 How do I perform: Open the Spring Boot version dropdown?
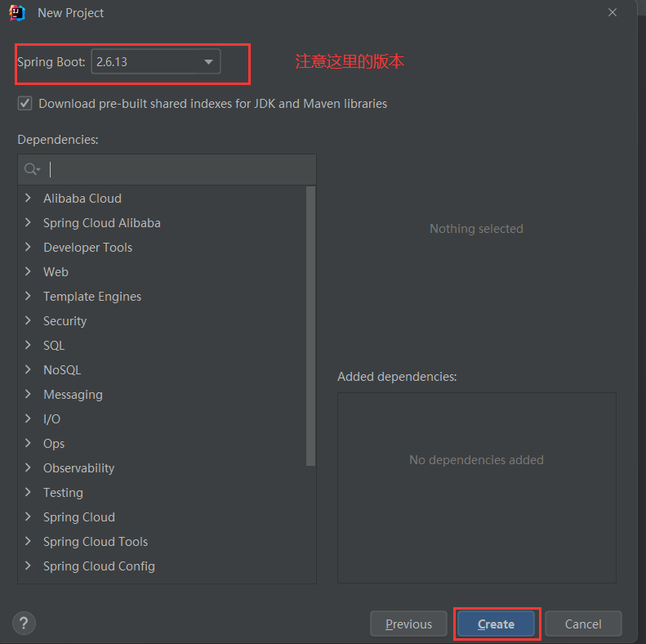tap(156, 61)
